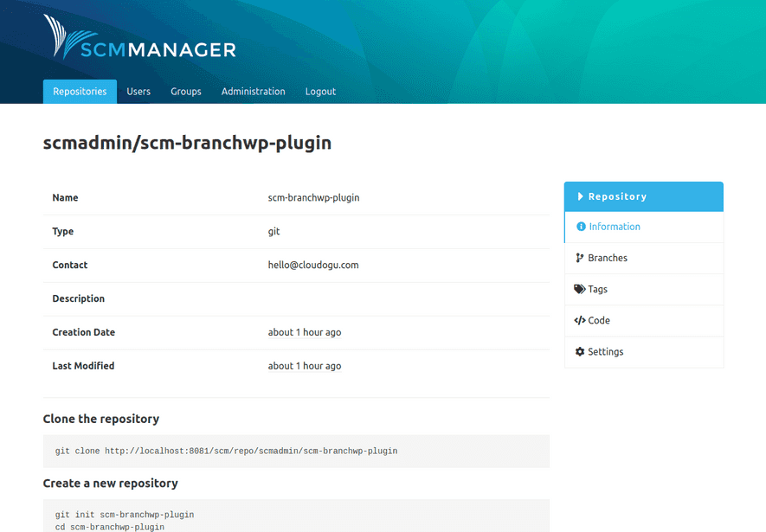Click the info icon next to Information

pyautogui.click(x=581, y=226)
